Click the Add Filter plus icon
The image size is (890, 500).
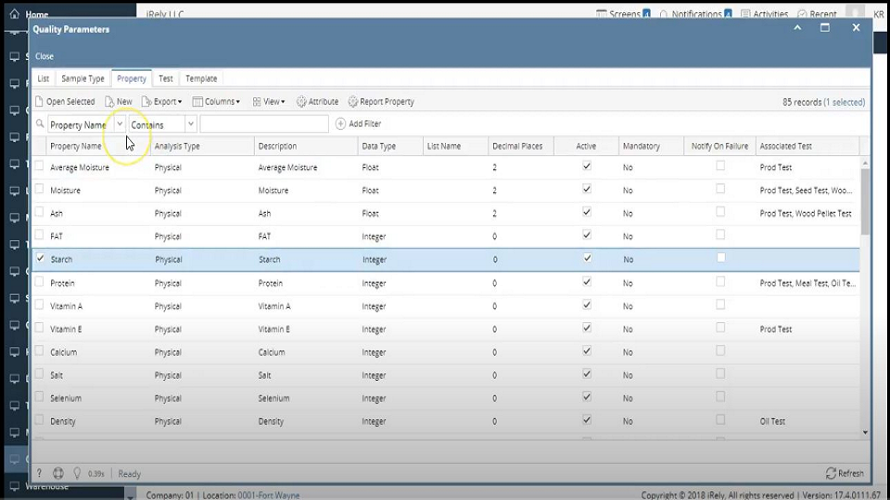(341, 124)
